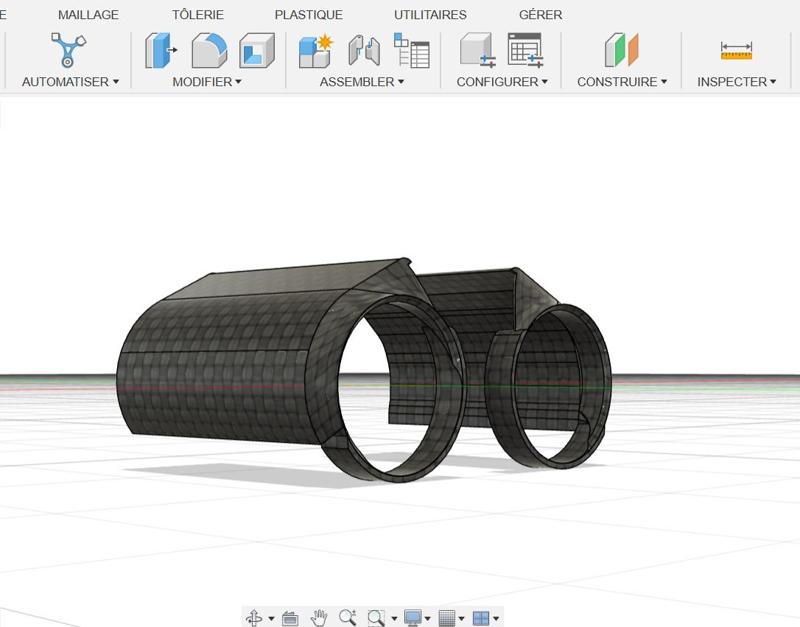Select the Joint tool icon

(363, 50)
